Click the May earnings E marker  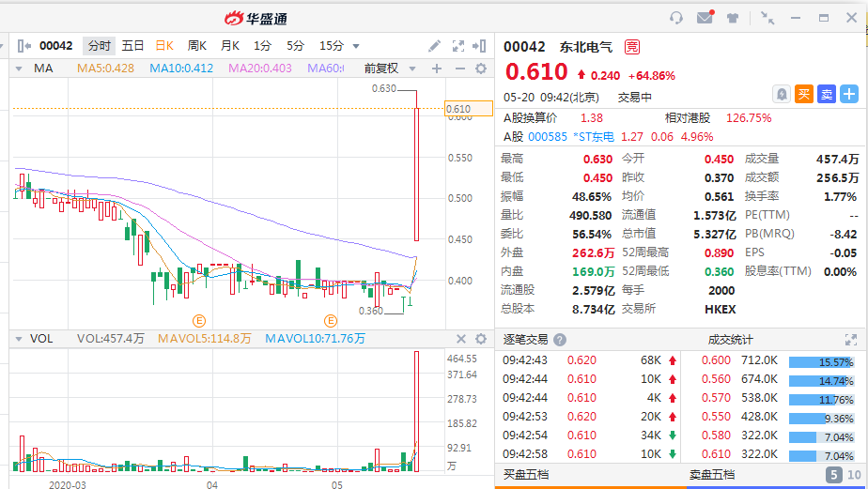(x=331, y=321)
